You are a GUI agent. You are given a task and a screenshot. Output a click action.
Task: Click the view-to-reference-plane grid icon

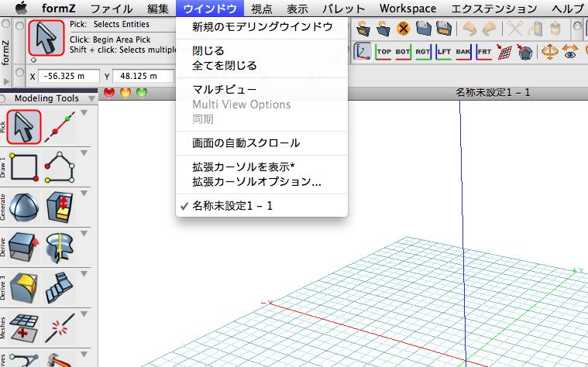pyautogui.click(x=505, y=52)
